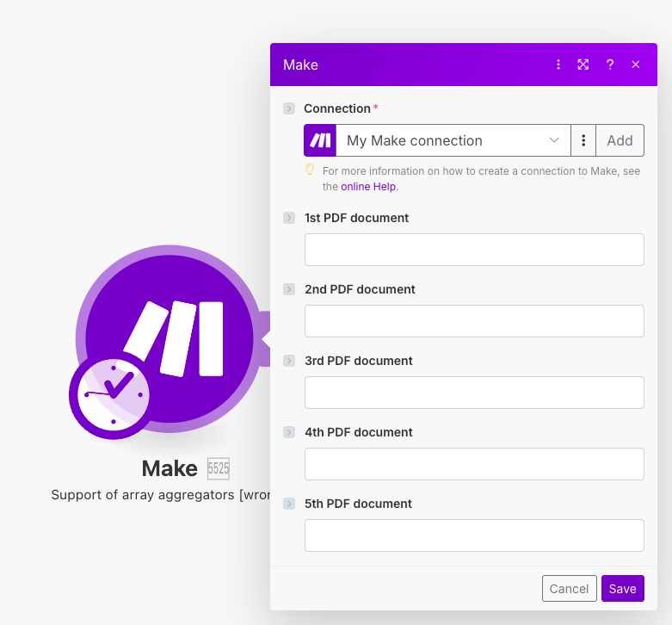Click into the 4th PDF document field

(x=474, y=464)
